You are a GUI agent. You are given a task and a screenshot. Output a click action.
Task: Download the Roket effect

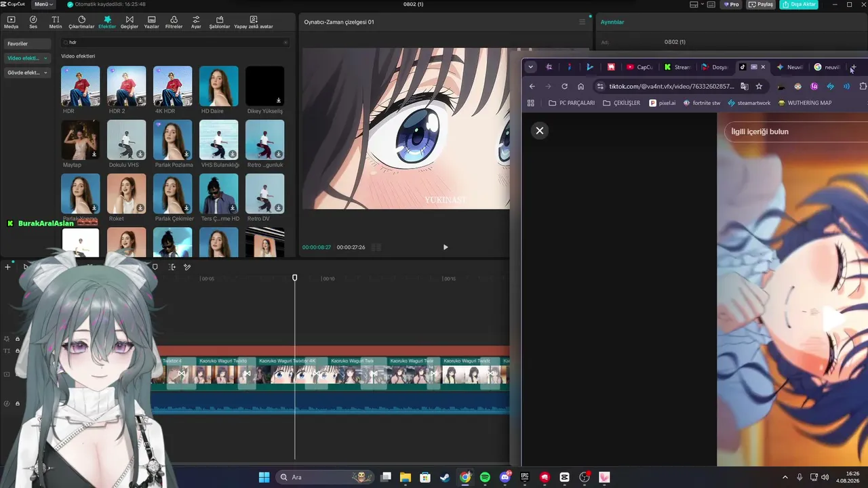click(x=140, y=207)
